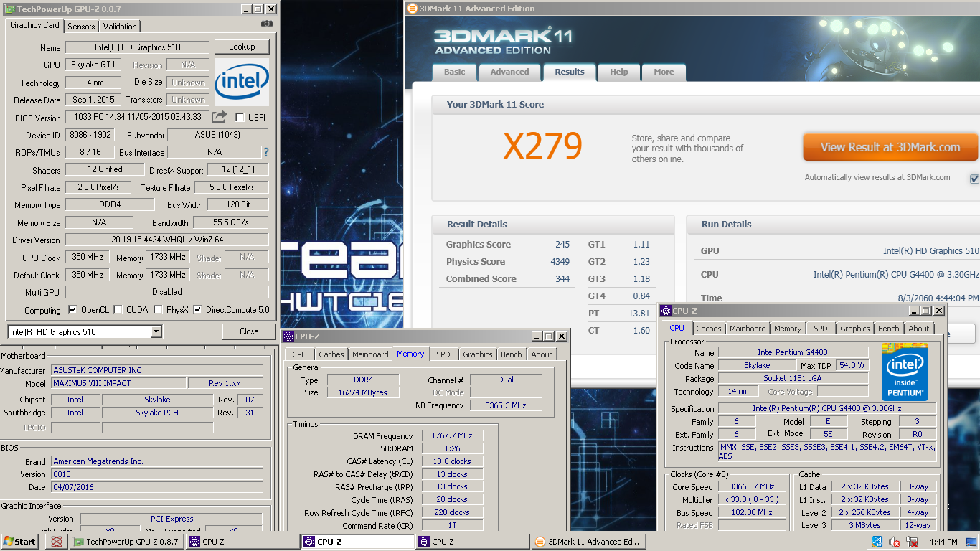Click the GPU-Z camera screenshot icon
980x551 pixels.
[x=267, y=24]
